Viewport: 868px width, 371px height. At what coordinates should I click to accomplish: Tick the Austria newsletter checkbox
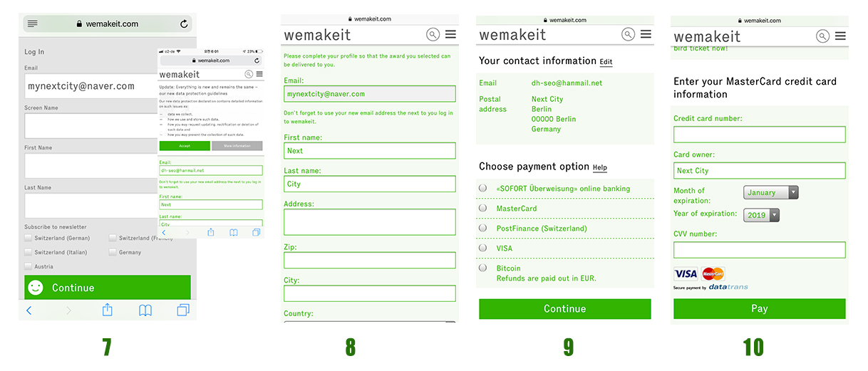click(x=29, y=266)
